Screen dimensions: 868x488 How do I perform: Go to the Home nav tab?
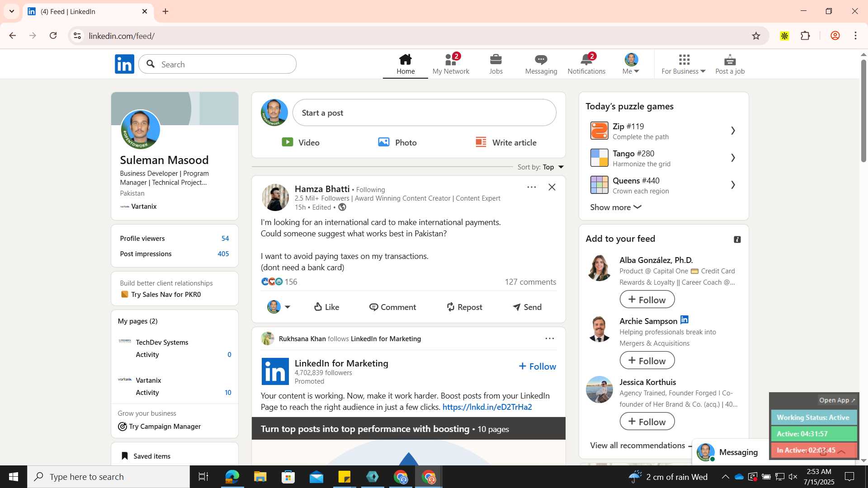406,64
